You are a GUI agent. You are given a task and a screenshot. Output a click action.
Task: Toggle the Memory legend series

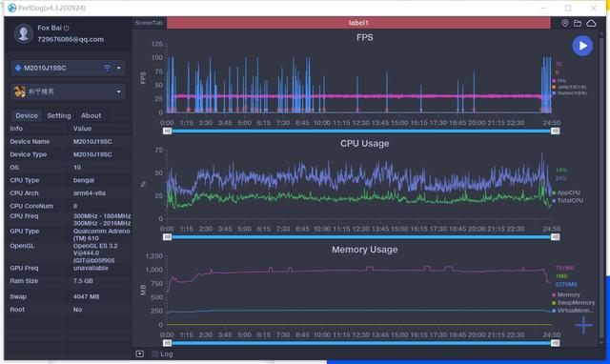coord(566,294)
